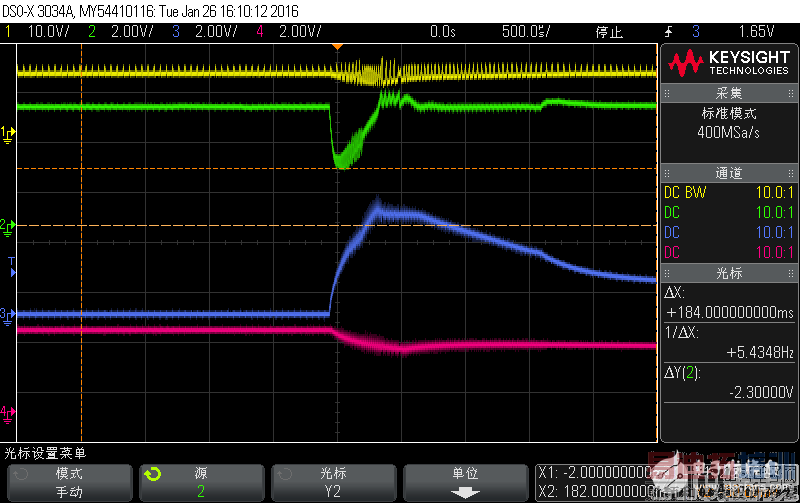Screen dimensions: 800x503
Task: Open the 光标 cursor panel header
Action: (x=729, y=273)
